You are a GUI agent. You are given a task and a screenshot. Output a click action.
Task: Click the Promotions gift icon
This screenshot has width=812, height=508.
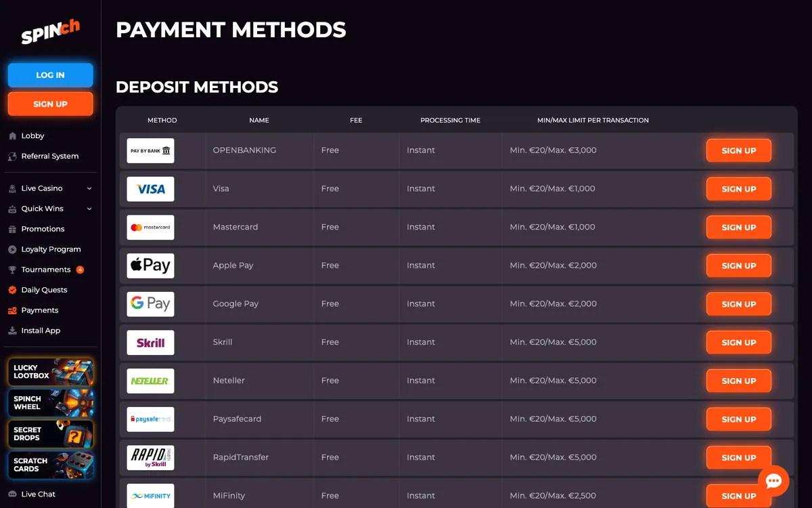[12, 230]
